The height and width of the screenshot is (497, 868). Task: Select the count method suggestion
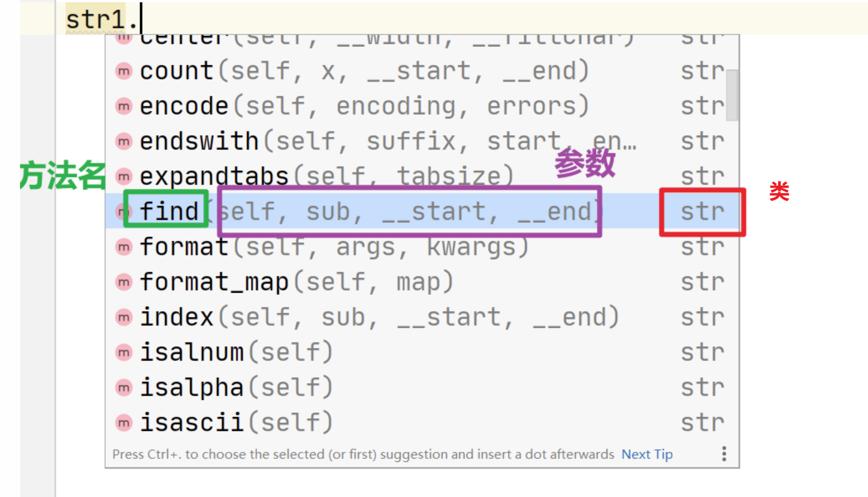tap(176, 71)
